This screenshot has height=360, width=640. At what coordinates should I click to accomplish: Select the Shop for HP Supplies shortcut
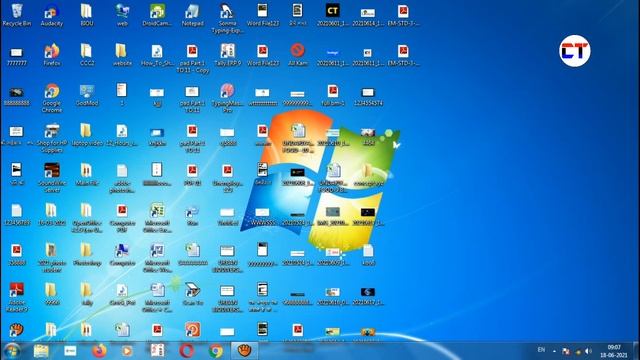[x=52, y=138]
